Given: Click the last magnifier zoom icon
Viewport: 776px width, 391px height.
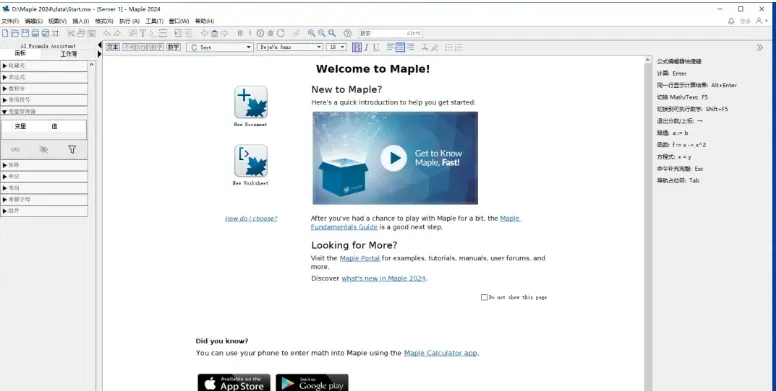Looking at the screenshot, I should [x=332, y=33].
